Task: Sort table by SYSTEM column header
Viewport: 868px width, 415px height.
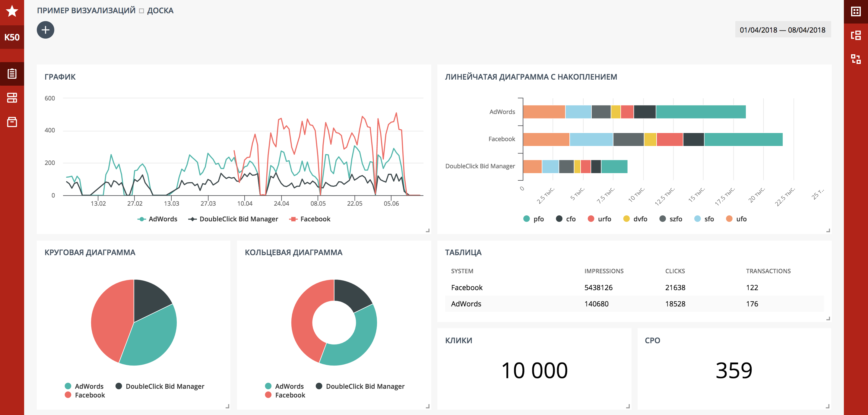Action: coord(462,271)
